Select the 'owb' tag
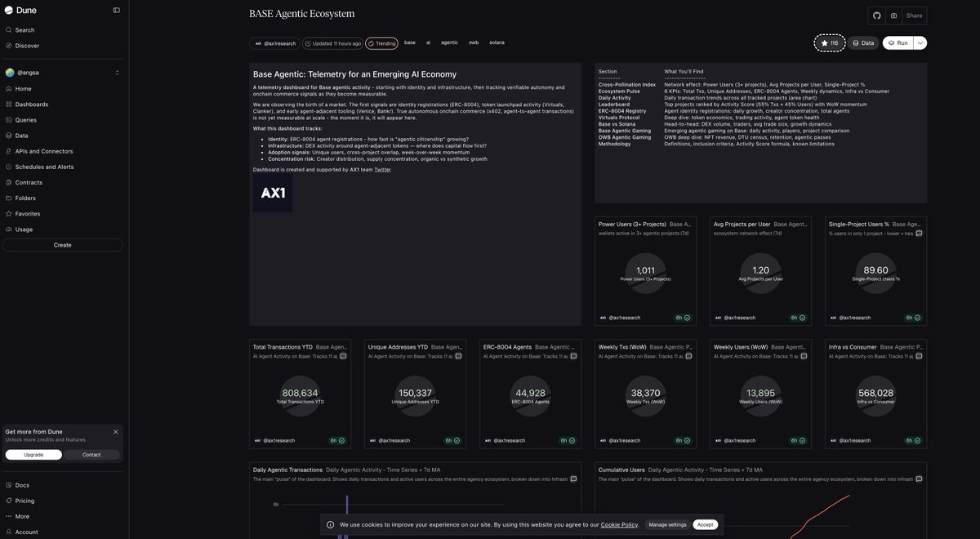 pyautogui.click(x=474, y=42)
